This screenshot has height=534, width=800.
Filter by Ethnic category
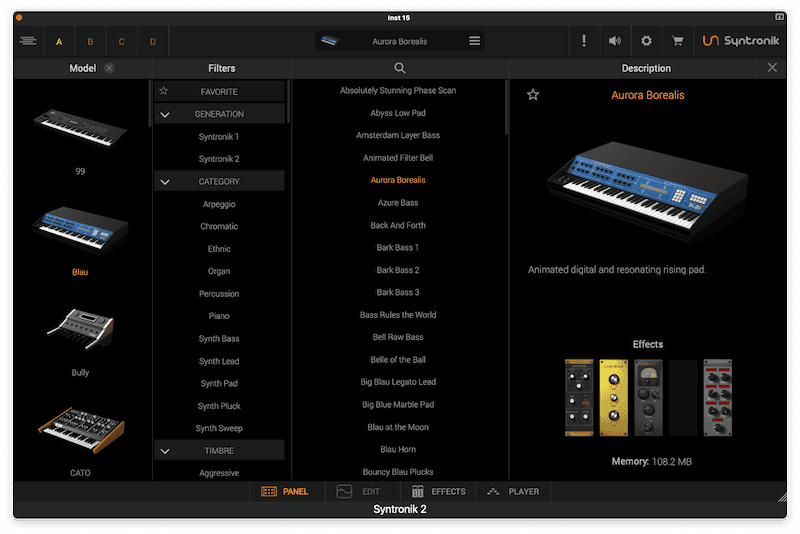point(219,249)
